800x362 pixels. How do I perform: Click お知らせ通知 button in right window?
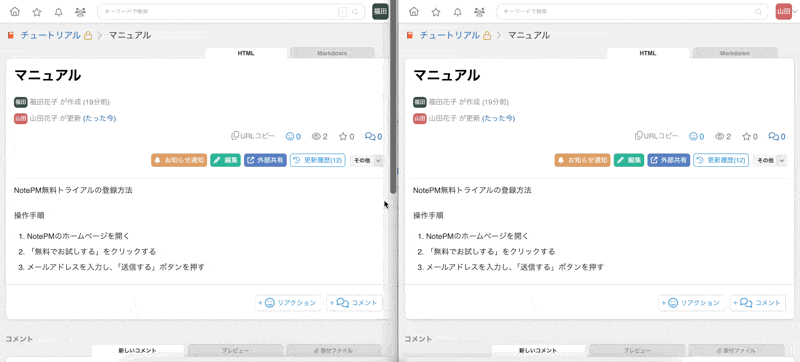(582, 160)
